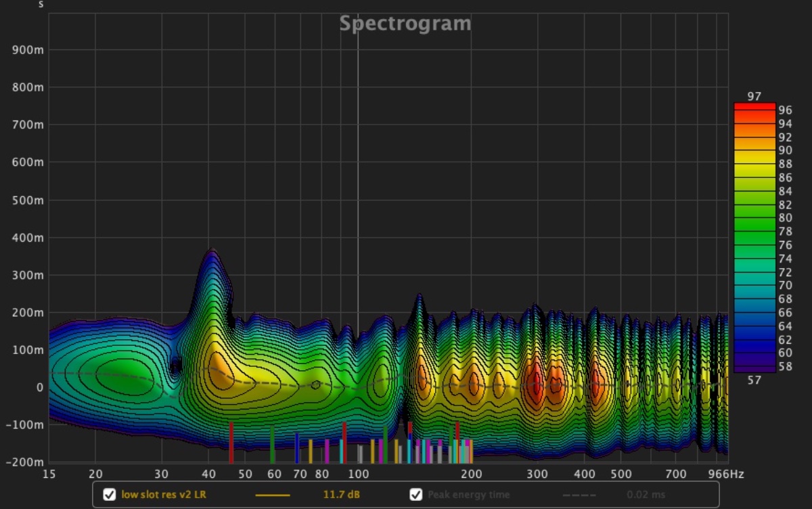Screen dimensions: 812x509
Task: Click the vertical cursor line at 100 Hz
Action: click(358, 203)
